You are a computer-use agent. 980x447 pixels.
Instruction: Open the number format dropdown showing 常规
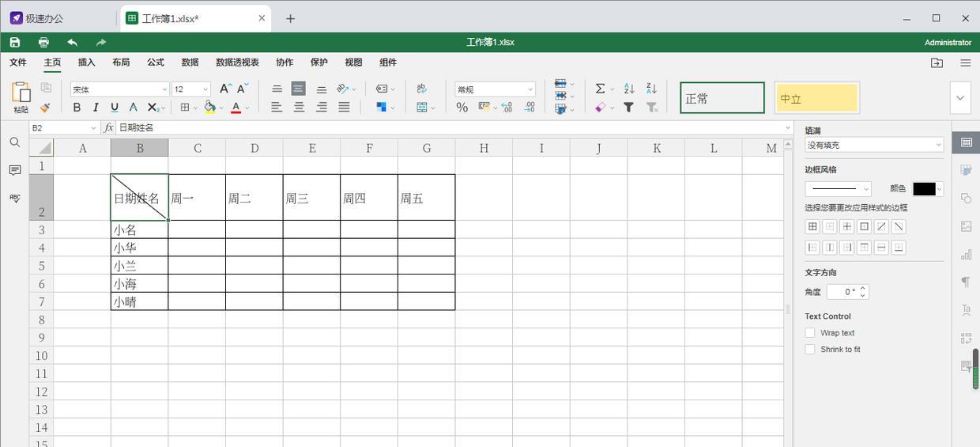496,89
